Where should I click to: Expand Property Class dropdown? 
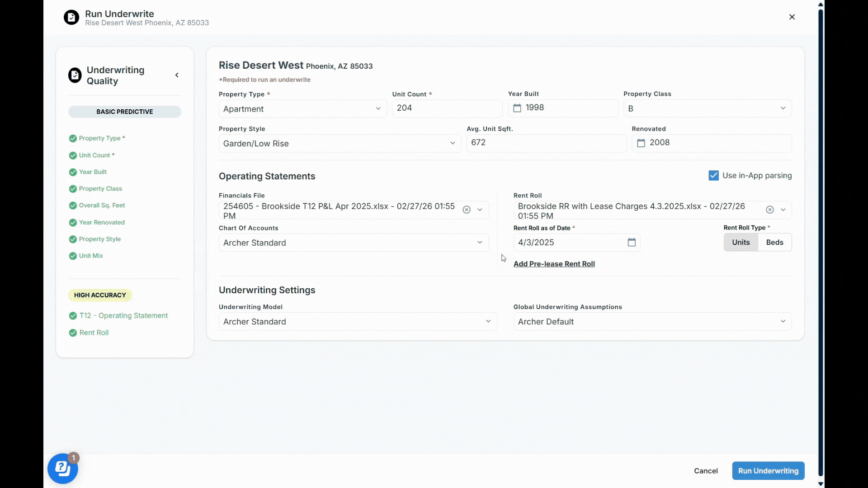click(707, 108)
